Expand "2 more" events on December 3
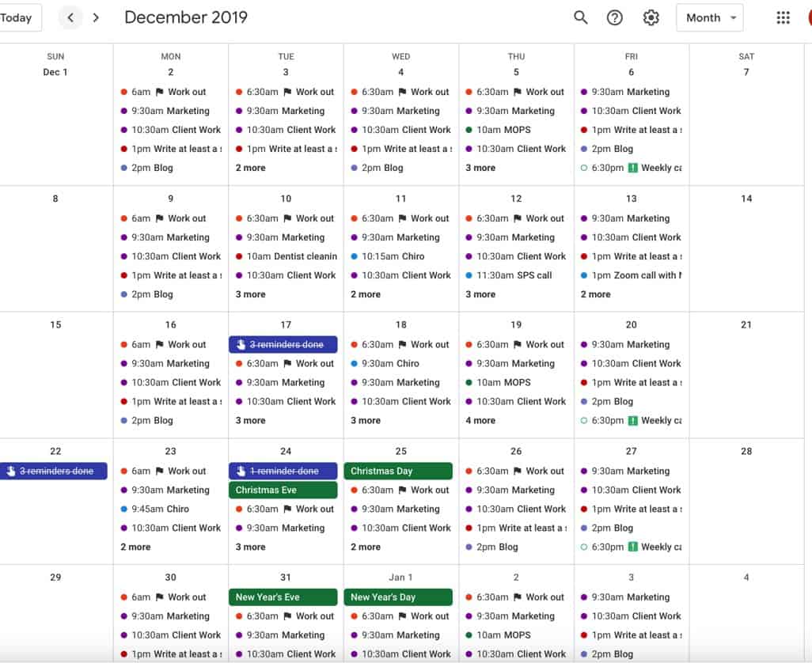The image size is (812, 663). coord(251,168)
